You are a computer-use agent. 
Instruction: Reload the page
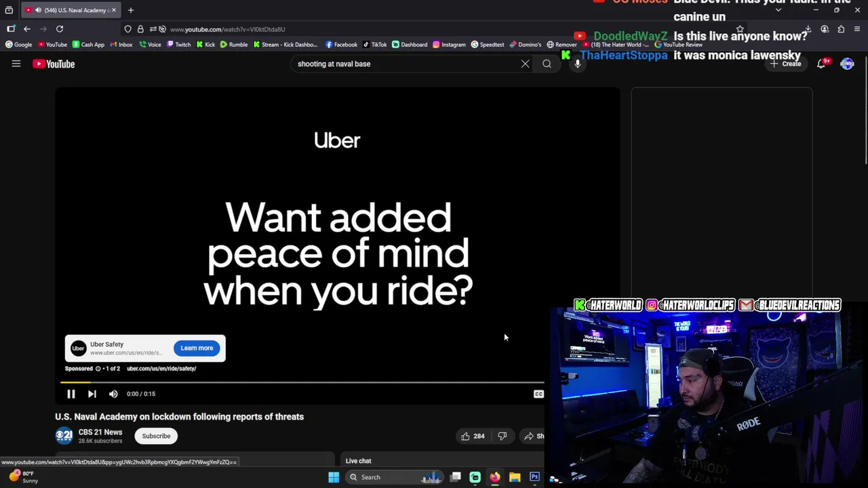tap(60, 29)
